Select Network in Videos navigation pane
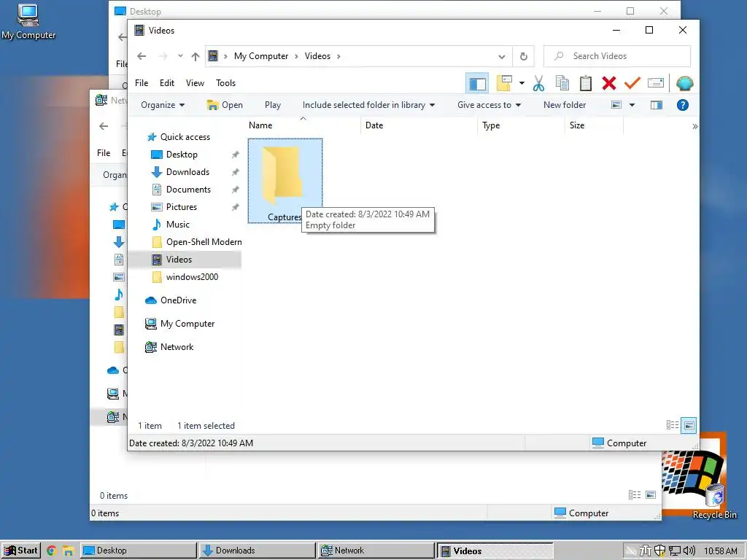 (x=177, y=347)
